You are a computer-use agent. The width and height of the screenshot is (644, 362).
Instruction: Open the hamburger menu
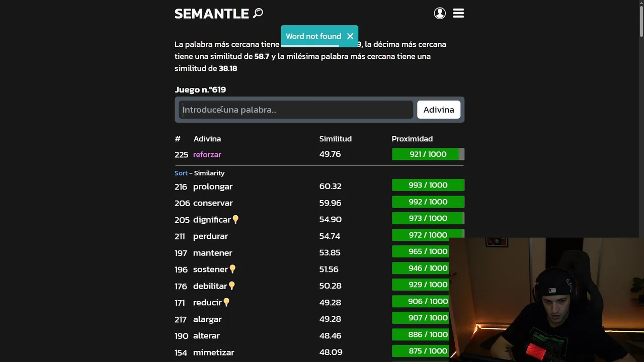pos(458,14)
